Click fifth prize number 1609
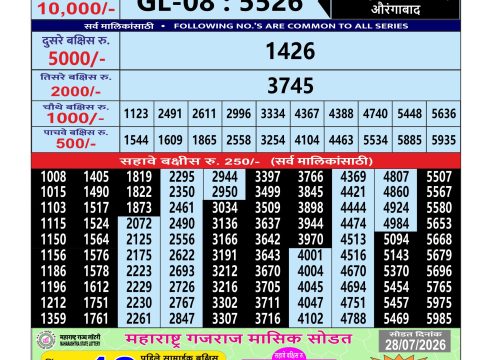The image size is (480, 360). (x=170, y=140)
